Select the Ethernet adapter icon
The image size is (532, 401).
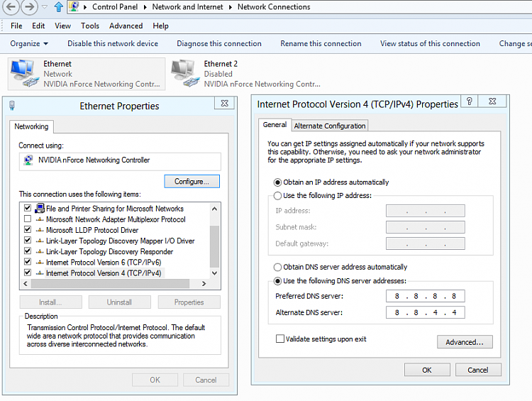tap(23, 73)
